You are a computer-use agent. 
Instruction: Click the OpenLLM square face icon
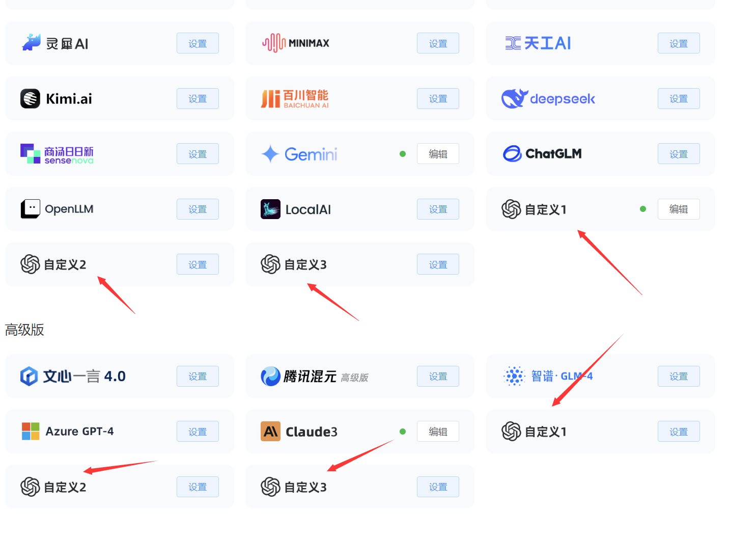click(x=30, y=209)
